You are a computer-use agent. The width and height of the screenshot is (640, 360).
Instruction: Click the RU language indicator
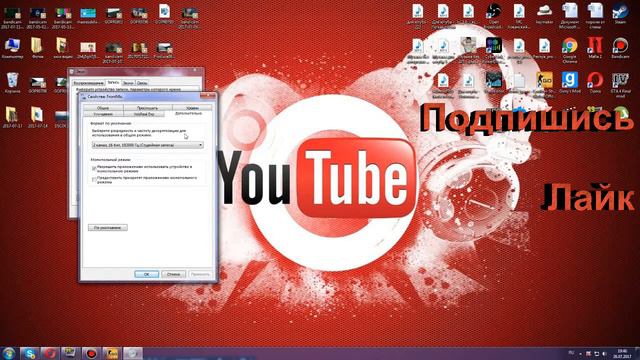(571, 353)
